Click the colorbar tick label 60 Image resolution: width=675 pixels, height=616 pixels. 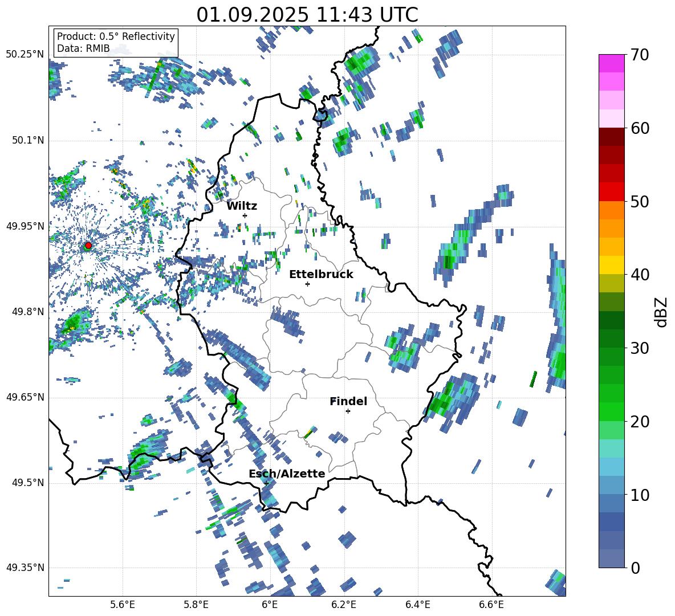640,128
